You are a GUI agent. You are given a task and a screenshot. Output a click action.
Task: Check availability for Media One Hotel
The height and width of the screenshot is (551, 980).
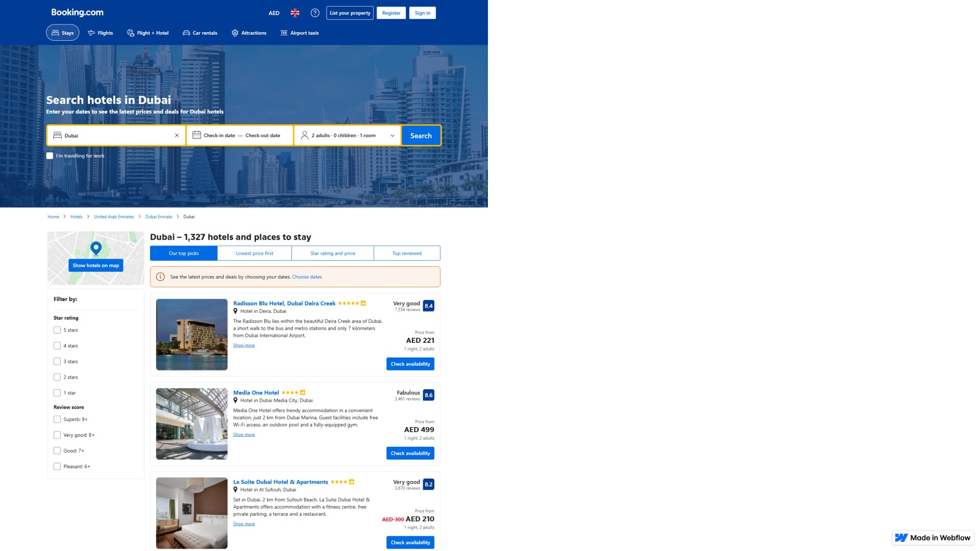pyautogui.click(x=410, y=453)
